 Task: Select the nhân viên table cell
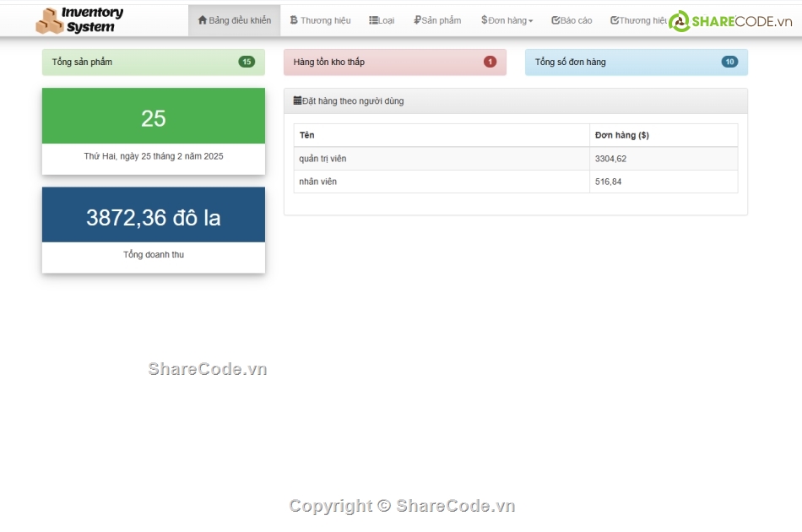pyautogui.click(x=442, y=182)
